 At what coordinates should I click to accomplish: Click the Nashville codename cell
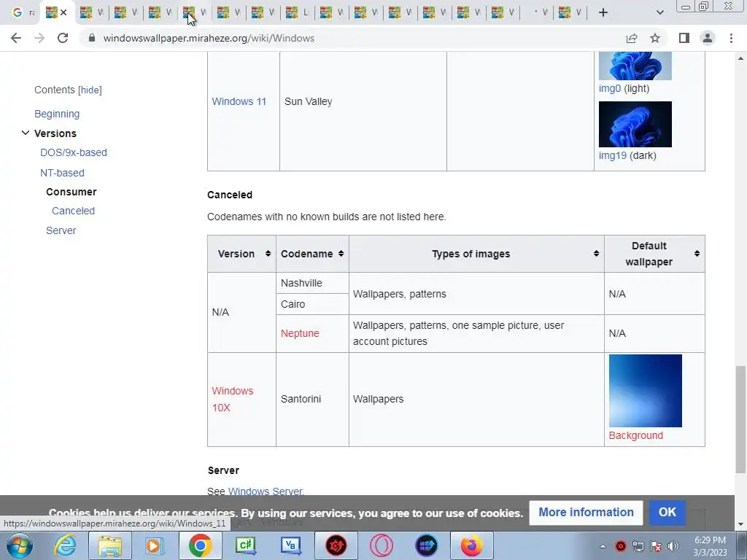[312, 283]
